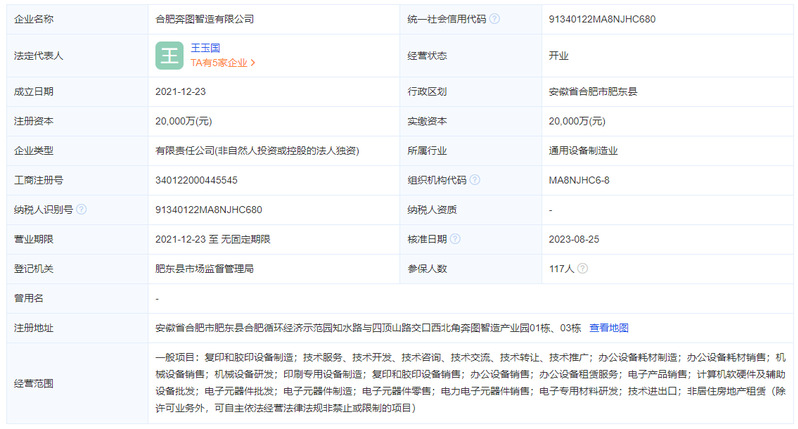
Task: Select the 参保人数 label cell
Action: pyautogui.click(x=471, y=269)
